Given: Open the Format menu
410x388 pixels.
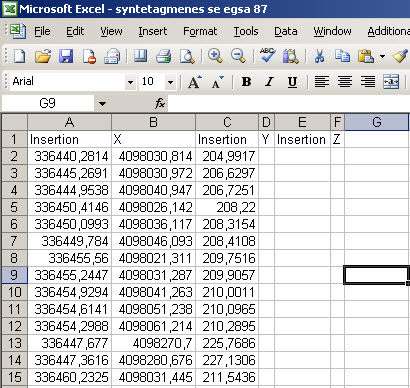Looking at the screenshot, I should point(200,31).
